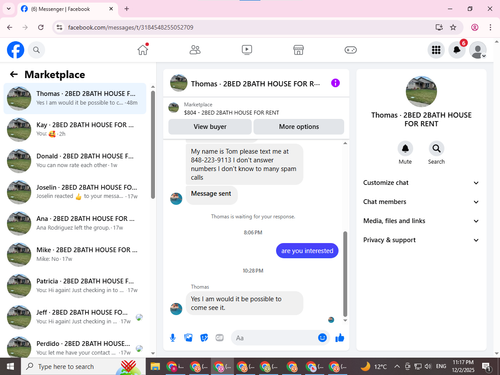Send a thumbs-up like

[340, 338]
